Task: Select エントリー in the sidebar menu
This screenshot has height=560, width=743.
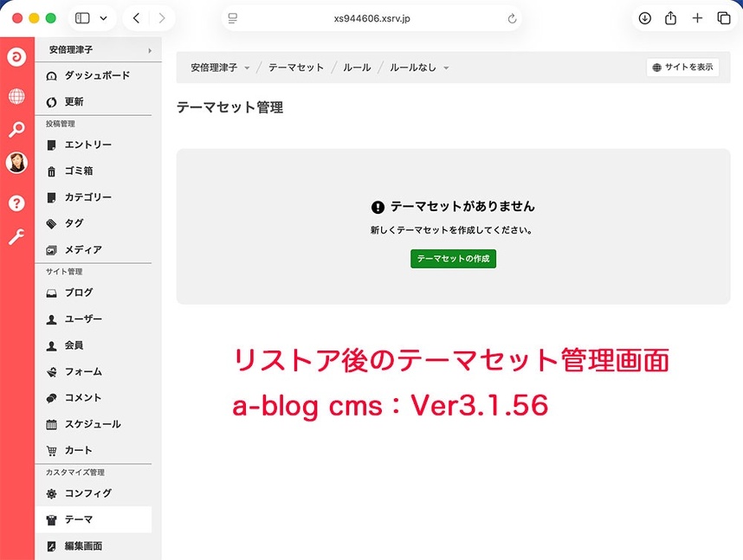Action: pyautogui.click(x=87, y=145)
